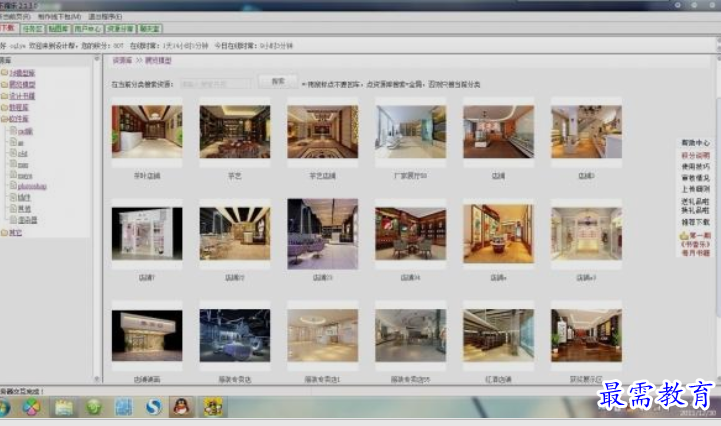Launch the colorful pinwheel taskbar icon
The width and height of the screenshot is (721, 426).
click(x=31, y=407)
